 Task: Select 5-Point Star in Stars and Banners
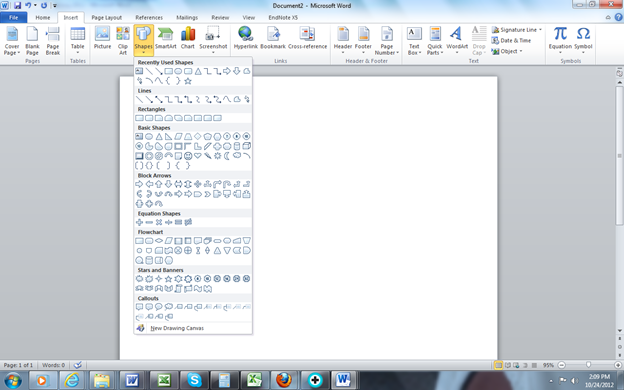click(168, 279)
